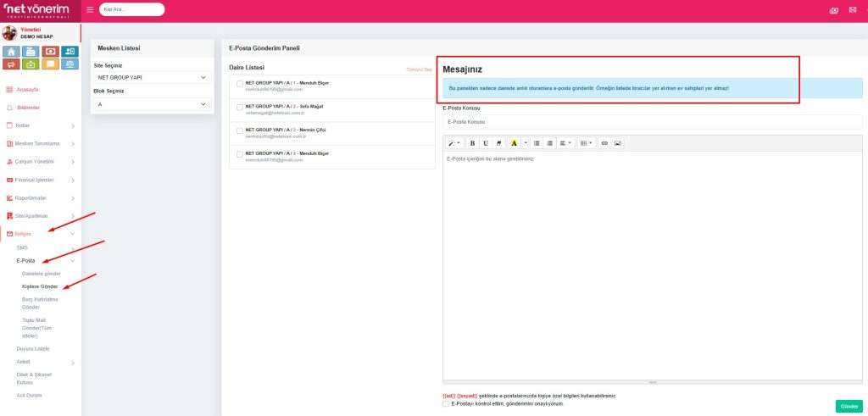Apply underline formatting in editor toolbar
868x416 pixels.
click(486, 143)
